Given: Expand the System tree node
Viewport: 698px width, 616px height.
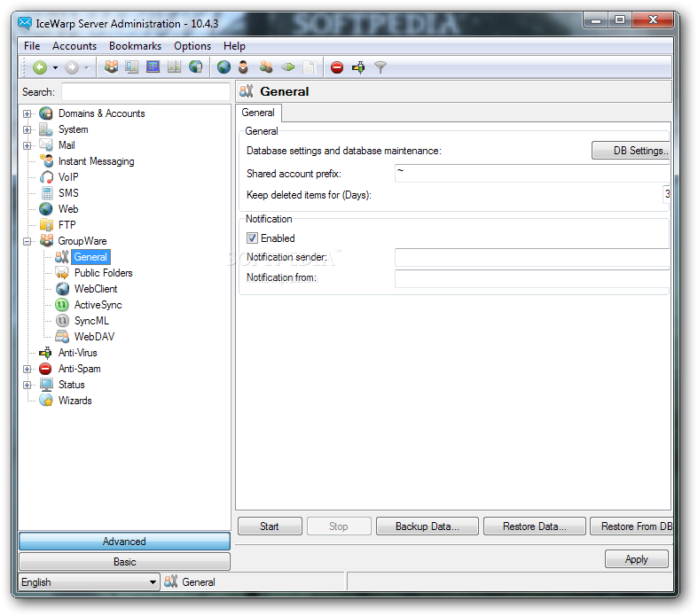Looking at the screenshot, I should [27, 130].
